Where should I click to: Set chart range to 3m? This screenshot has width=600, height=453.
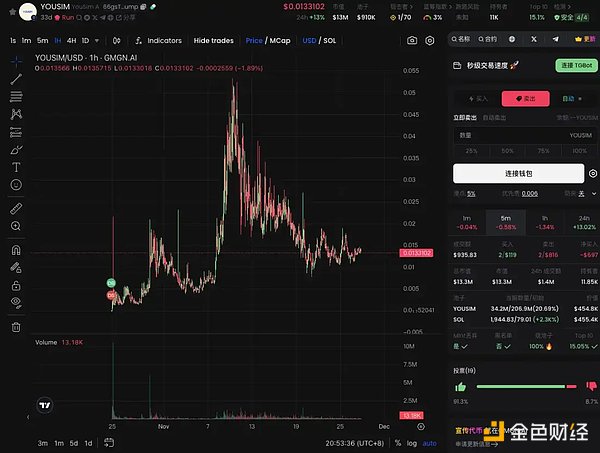42,443
